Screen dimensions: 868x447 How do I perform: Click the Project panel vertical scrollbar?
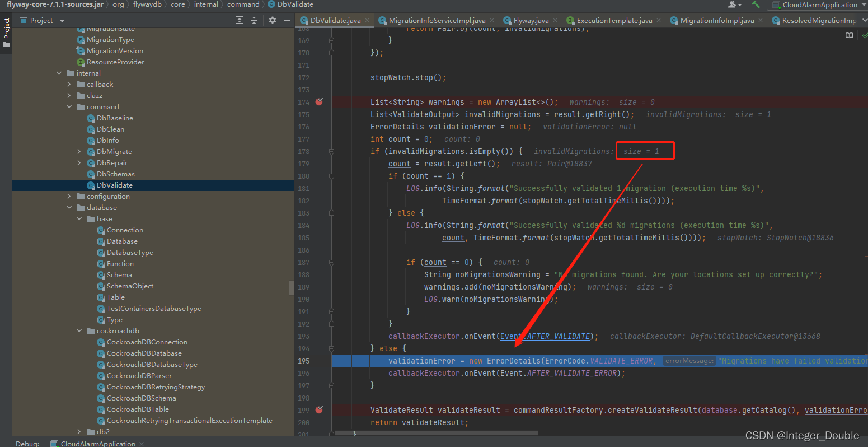coord(291,287)
